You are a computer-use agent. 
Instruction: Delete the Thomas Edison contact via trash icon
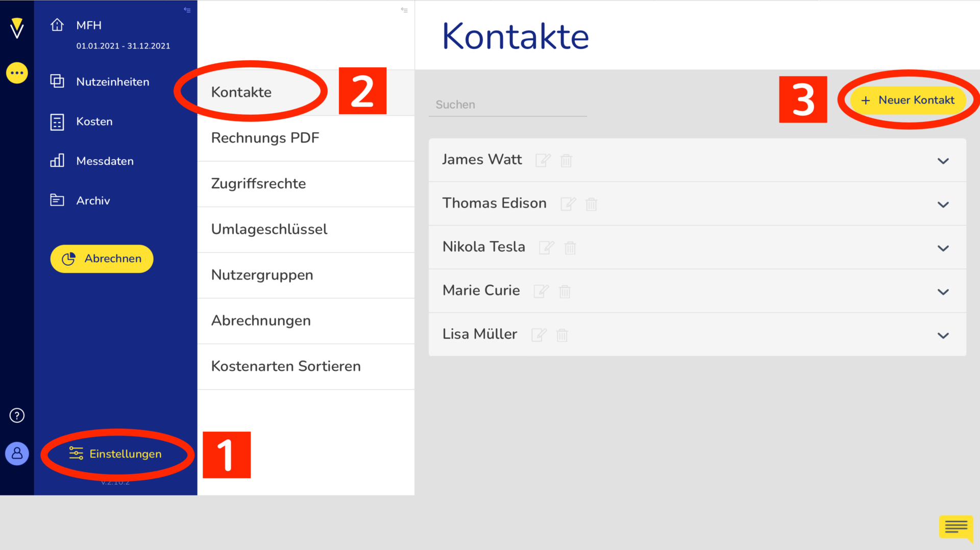click(591, 204)
